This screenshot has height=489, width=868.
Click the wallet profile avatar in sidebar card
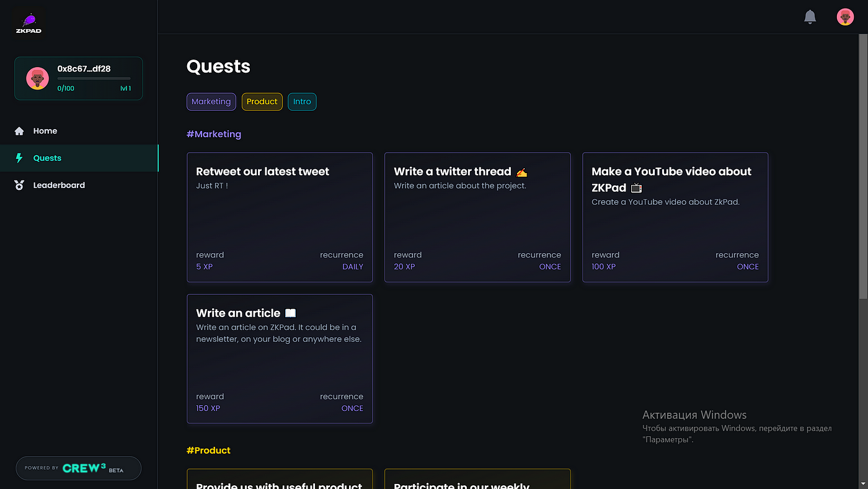(38, 78)
